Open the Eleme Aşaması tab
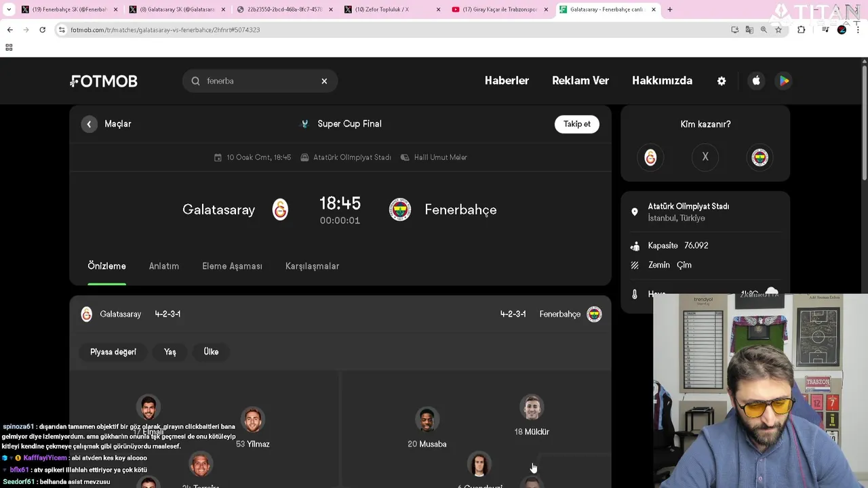868x488 pixels. pyautogui.click(x=232, y=266)
